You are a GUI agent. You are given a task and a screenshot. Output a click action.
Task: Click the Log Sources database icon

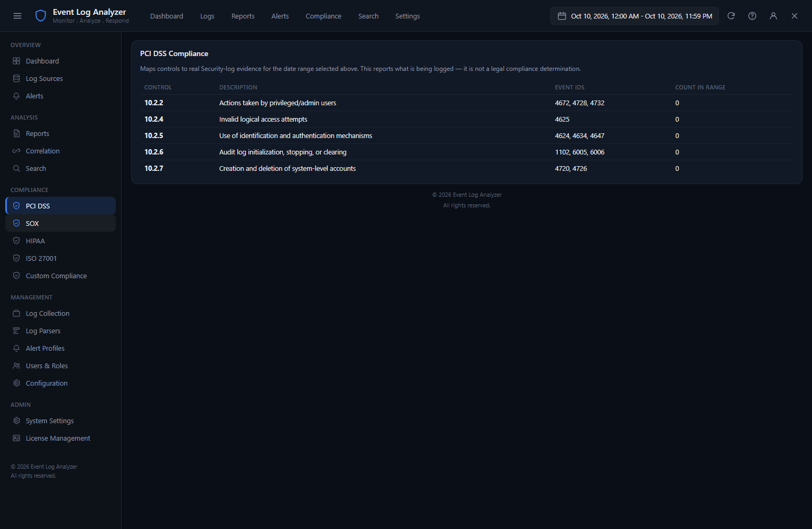pyautogui.click(x=16, y=78)
